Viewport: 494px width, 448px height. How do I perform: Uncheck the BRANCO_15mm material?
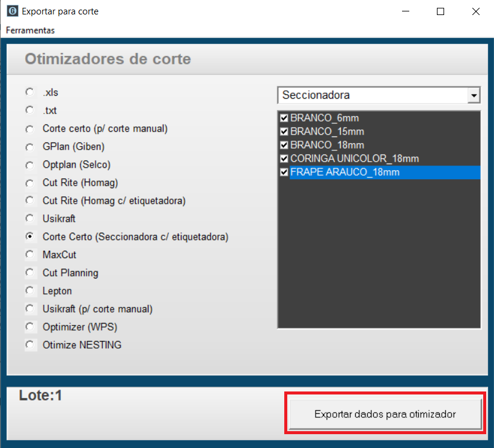coord(284,132)
